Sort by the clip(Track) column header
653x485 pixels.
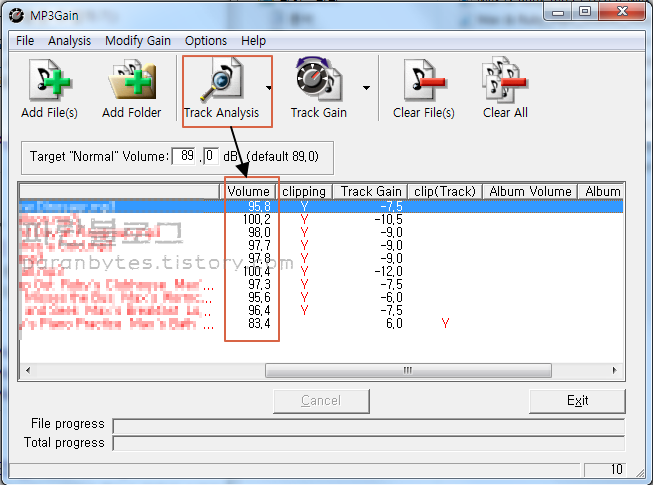click(x=445, y=192)
